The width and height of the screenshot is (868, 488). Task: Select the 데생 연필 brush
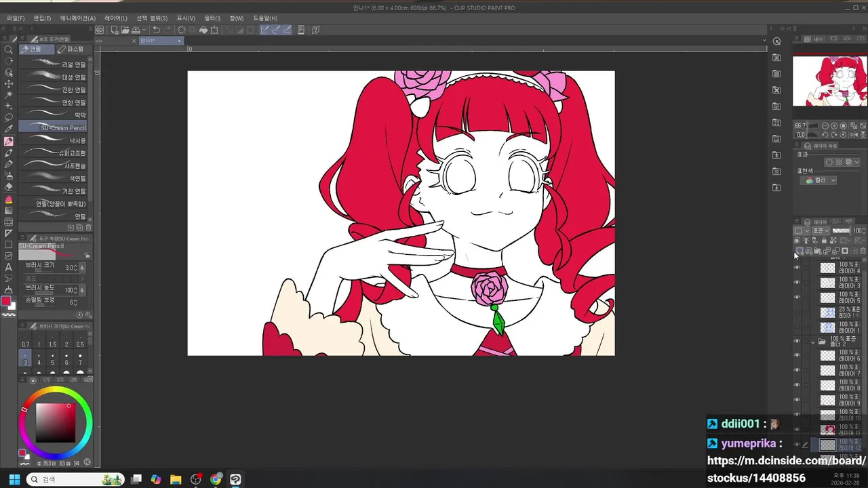(x=54, y=77)
